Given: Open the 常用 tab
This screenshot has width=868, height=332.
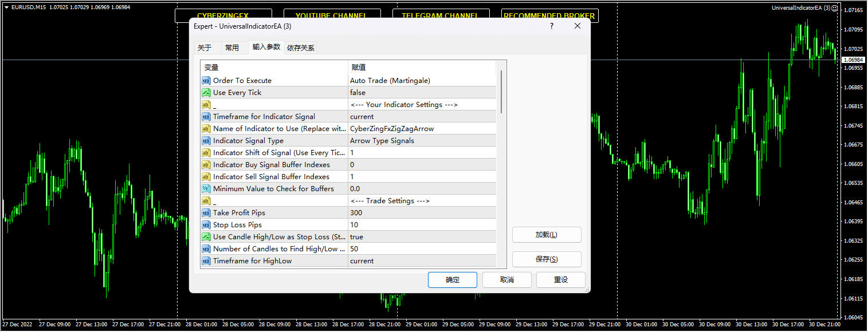Looking at the screenshot, I should coord(232,48).
